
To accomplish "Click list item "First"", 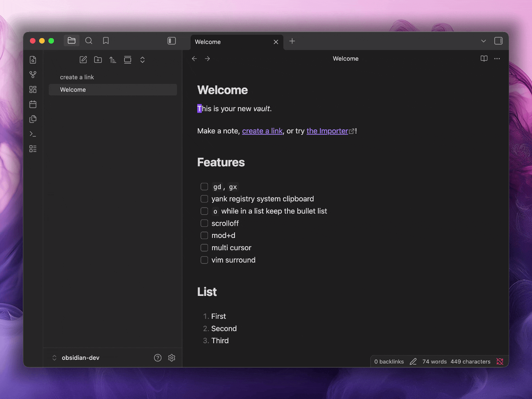I will click(218, 317).
